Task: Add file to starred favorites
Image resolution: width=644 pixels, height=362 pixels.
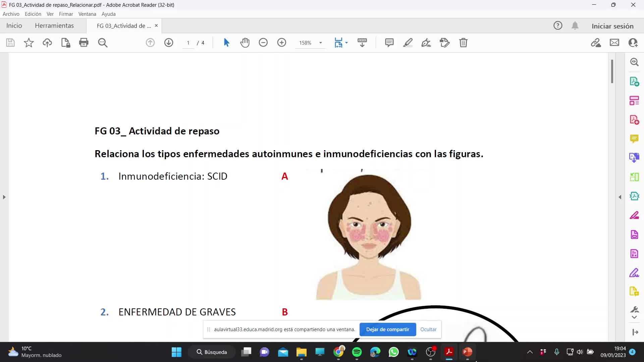Action: [x=29, y=43]
